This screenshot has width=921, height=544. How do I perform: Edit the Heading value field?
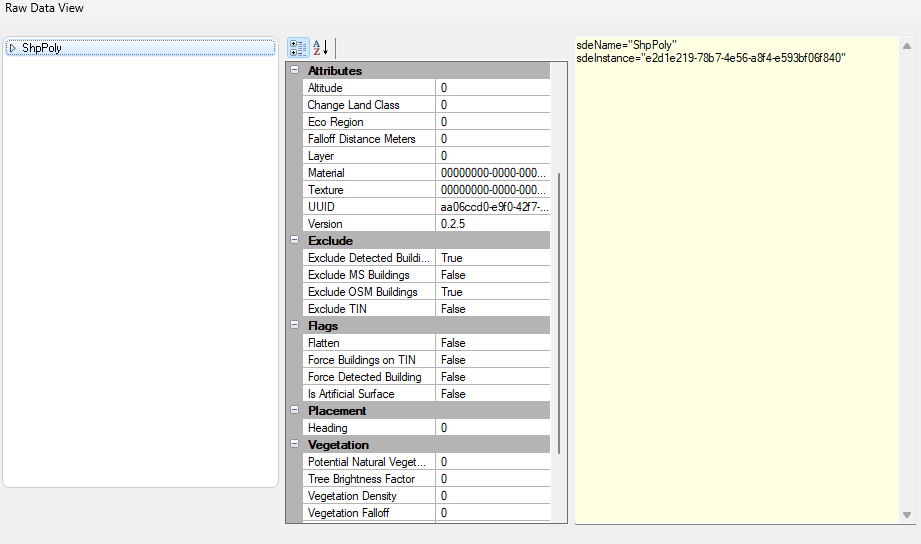tap(493, 428)
